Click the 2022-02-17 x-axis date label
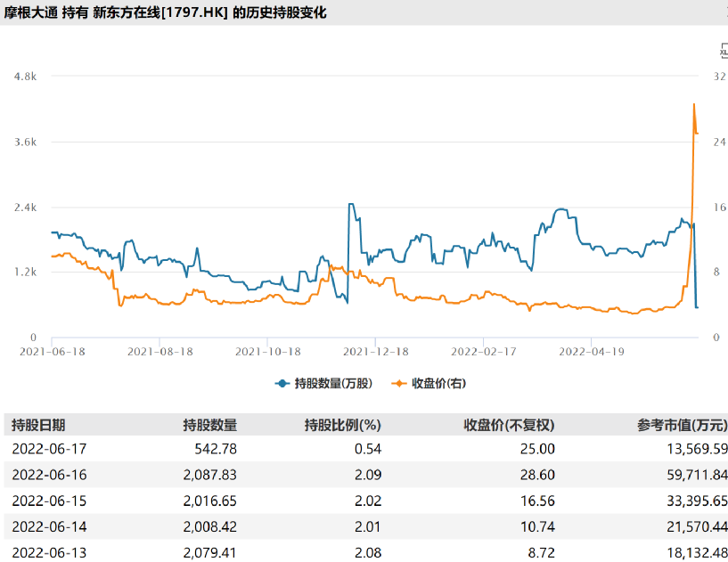 484,352
